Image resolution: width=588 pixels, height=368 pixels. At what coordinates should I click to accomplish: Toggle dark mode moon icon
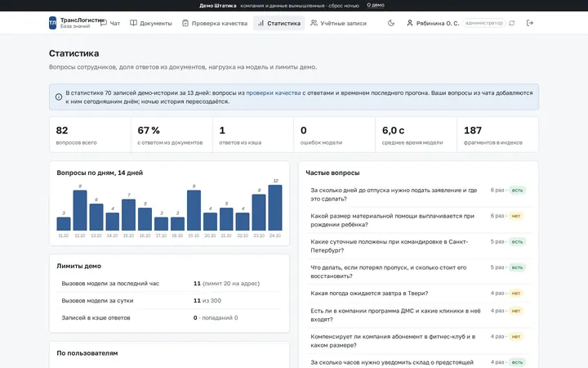391,23
